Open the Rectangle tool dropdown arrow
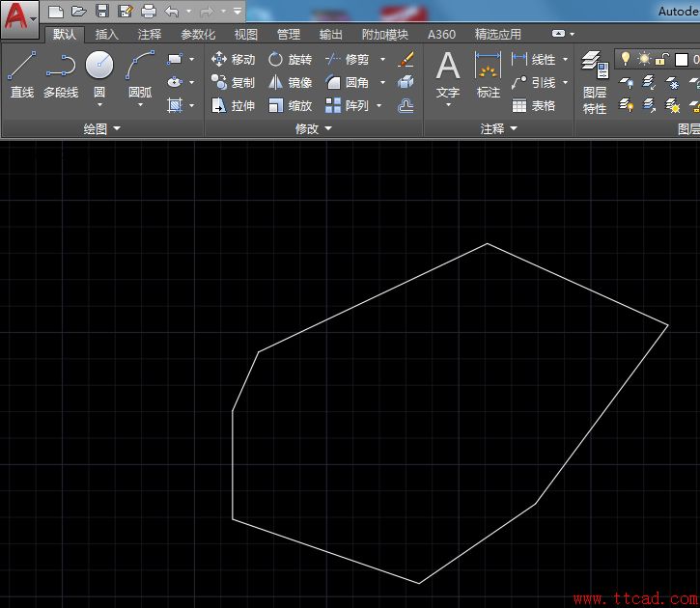Screen dimensions: 700x608 pos(191,59)
